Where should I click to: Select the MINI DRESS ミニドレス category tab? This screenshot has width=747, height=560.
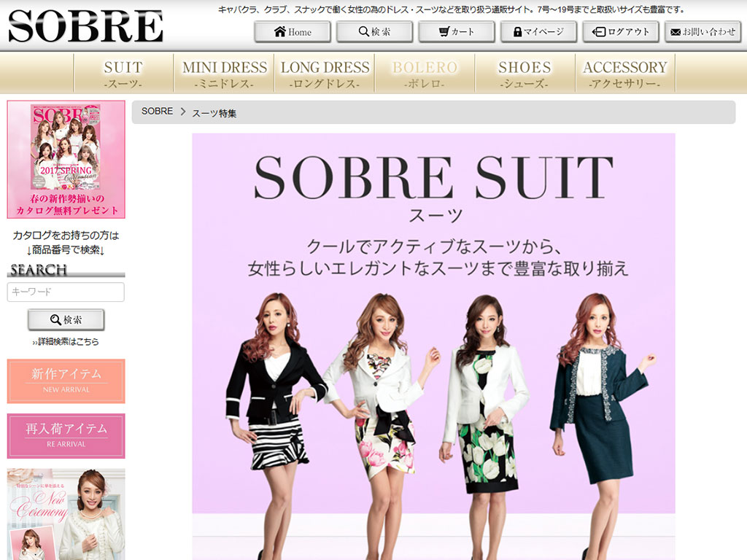click(x=224, y=73)
